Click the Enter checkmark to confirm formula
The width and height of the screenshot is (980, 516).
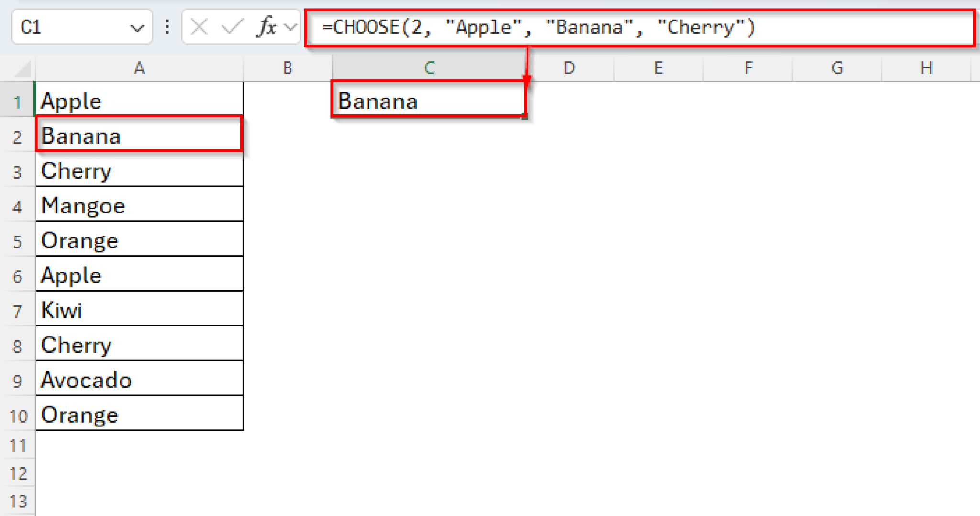click(231, 27)
